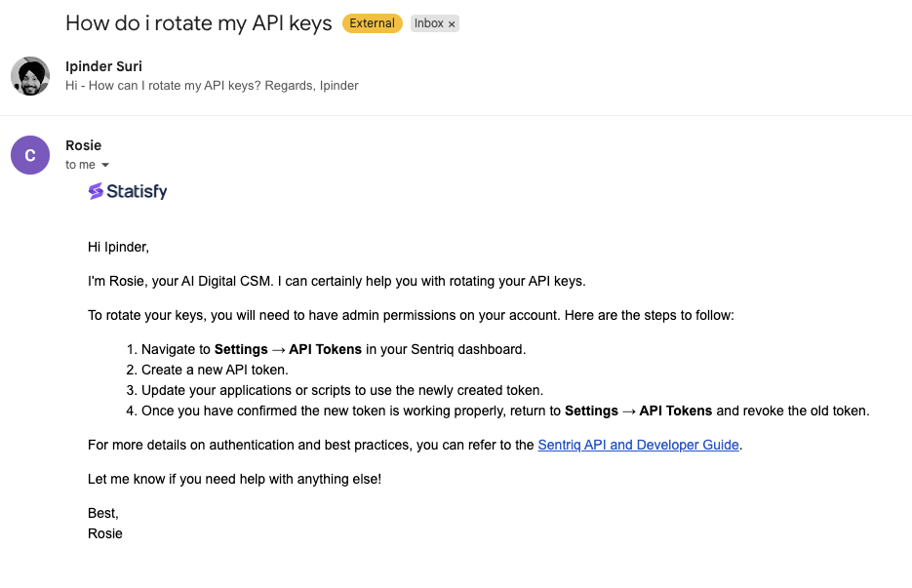Image resolution: width=912 pixels, height=588 pixels.
Task: Click the 'Best,' sign-off line
Action: coord(103,513)
